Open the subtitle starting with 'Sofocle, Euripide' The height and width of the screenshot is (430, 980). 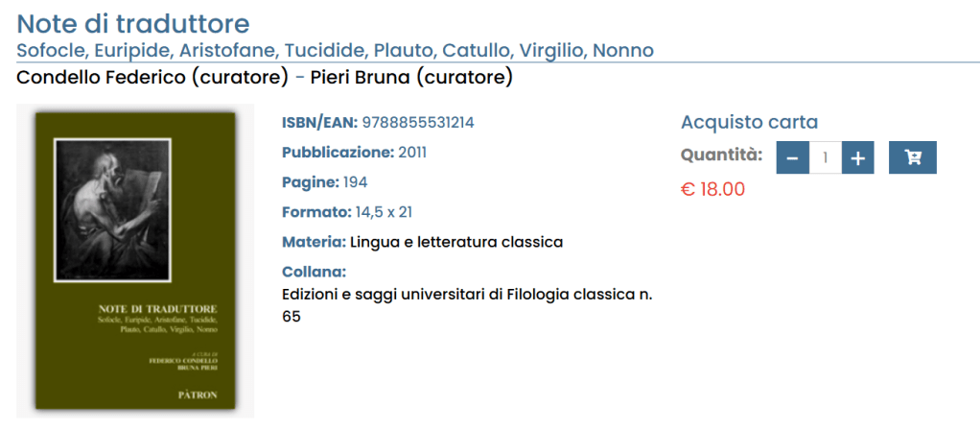click(x=336, y=50)
